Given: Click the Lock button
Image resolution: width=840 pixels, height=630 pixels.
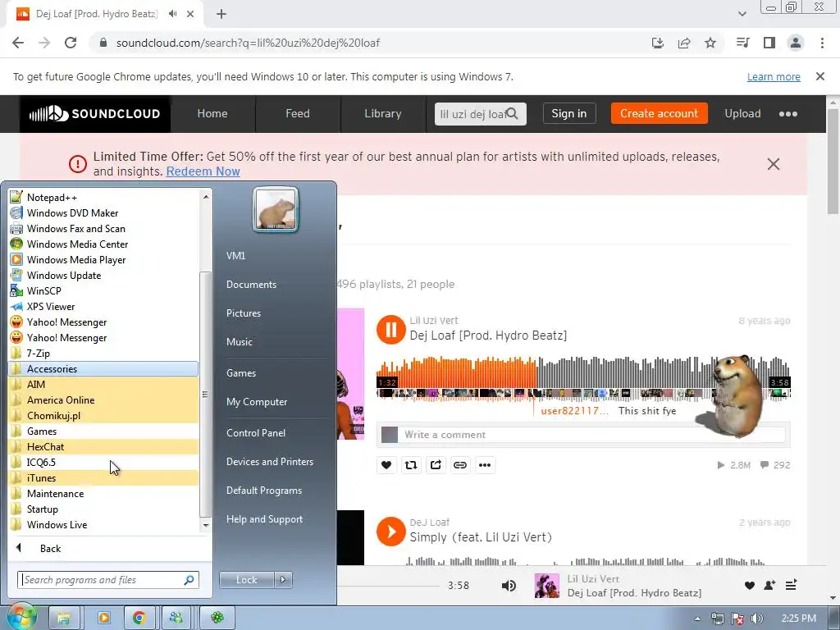Looking at the screenshot, I should tap(246, 580).
